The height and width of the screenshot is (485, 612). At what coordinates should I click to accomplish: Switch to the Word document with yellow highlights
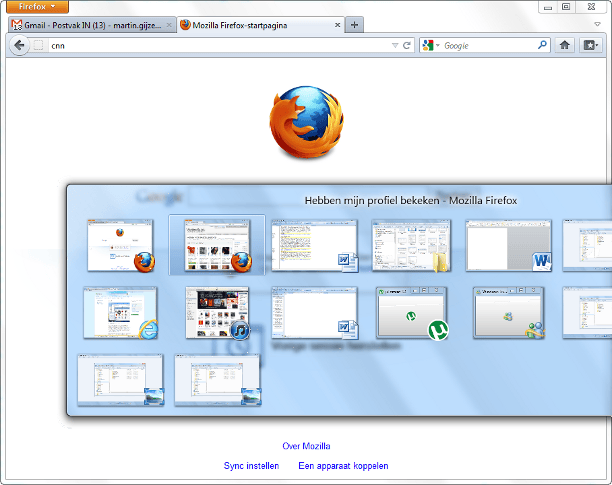tap(315, 245)
